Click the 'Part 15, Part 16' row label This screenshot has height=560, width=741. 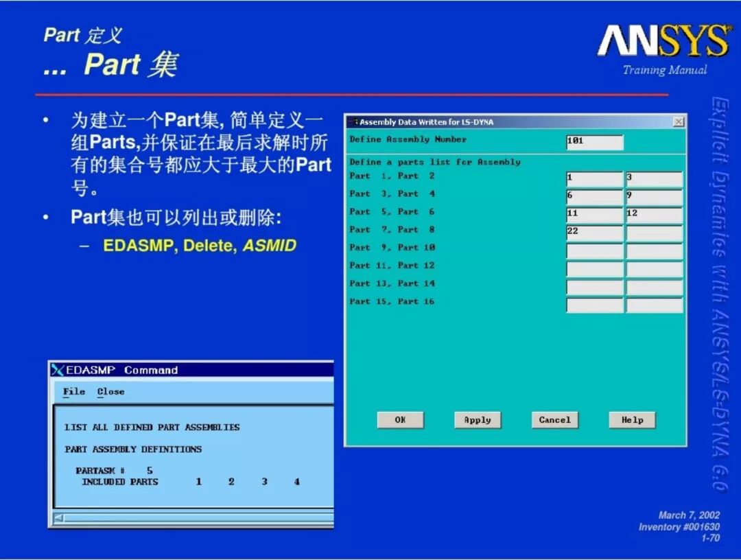click(x=392, y=301)
